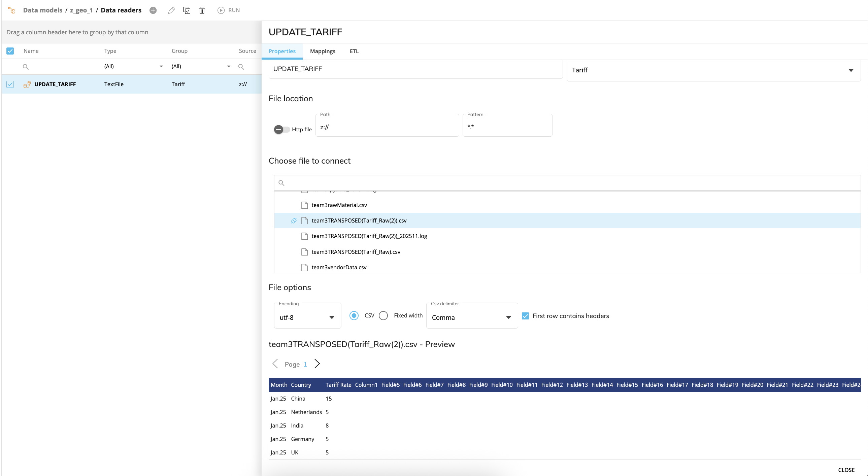Click the Path input field
Screen dimensions: 868x476
[x=387, y=127]
